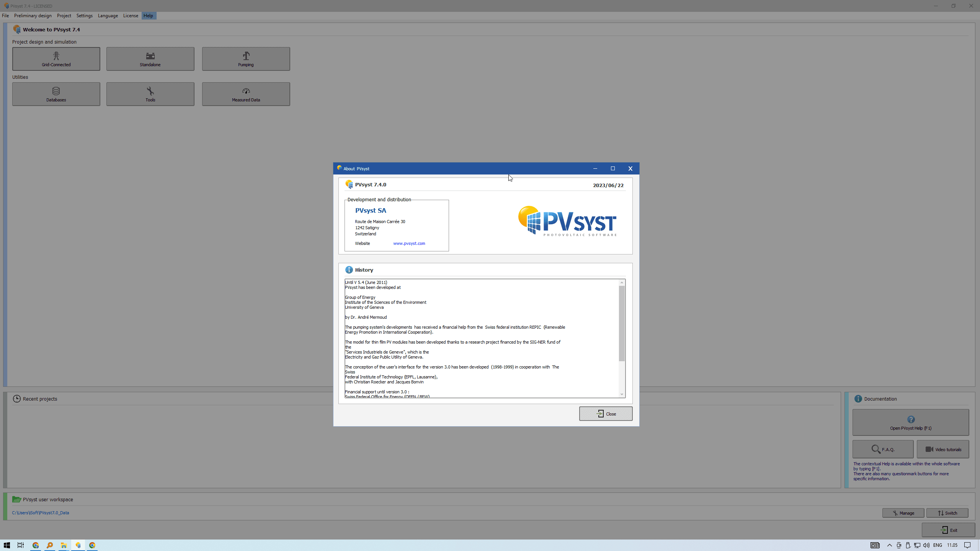The width and height of the screenshot is (980, 551).
Task: Open the Databases utility icon
Action: (56, 91)
